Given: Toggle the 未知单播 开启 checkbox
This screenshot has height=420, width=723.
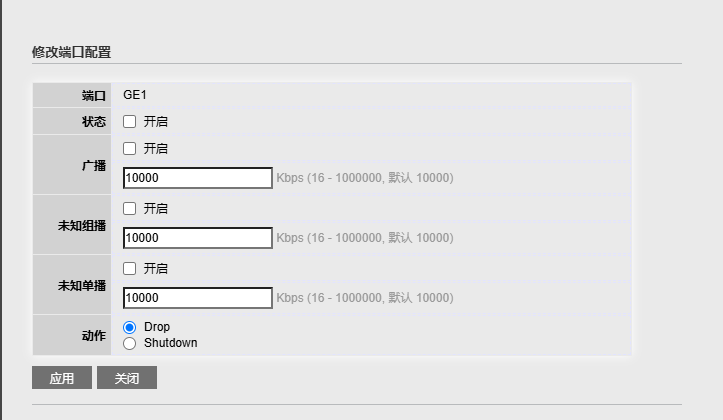Looking at the screenshot, I should pyautogui.click(x=130, y=268).
